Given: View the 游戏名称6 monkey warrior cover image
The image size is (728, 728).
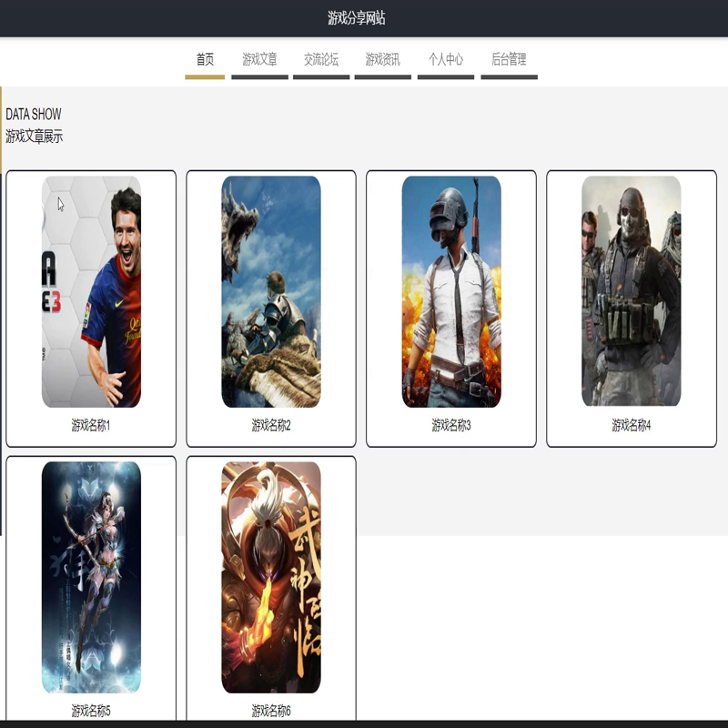Looking at the screenshot, I should click(x=271, y=577).
